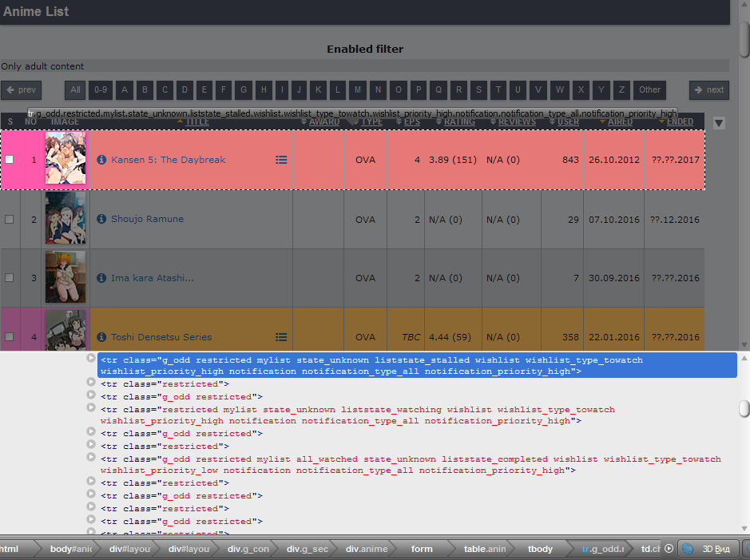Open list menu icon for Kansen 5 row
Image resolution: width=750 pixels, height=560 pixels.
[x=281, y=160]
